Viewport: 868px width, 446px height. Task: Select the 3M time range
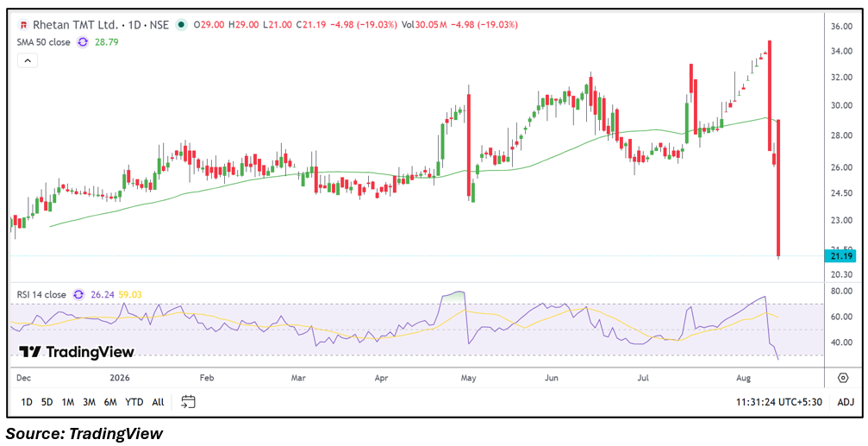89,402
